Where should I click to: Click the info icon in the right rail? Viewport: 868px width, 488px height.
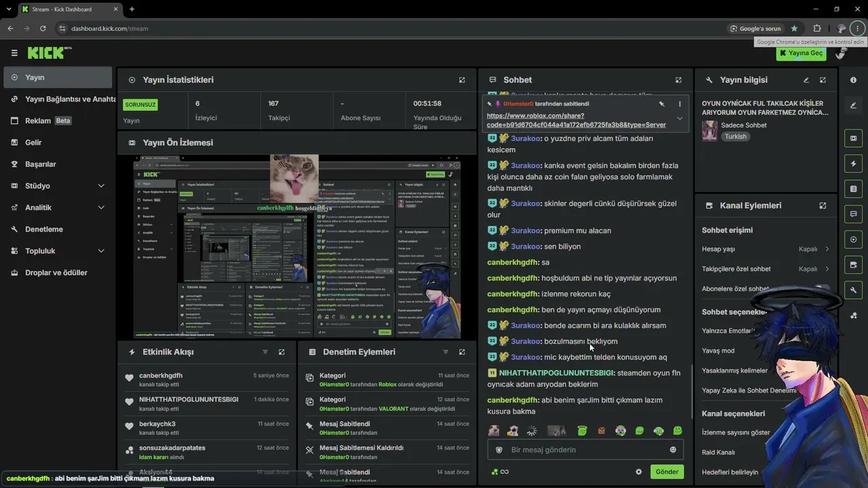point(853,80)
